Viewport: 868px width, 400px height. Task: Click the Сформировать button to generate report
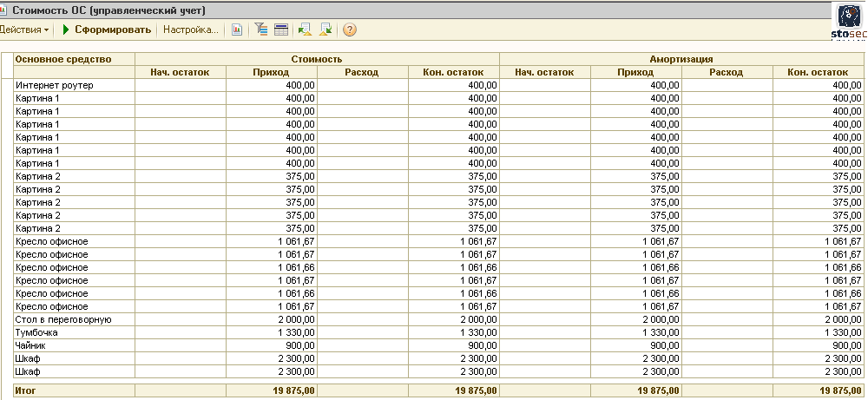107,30
